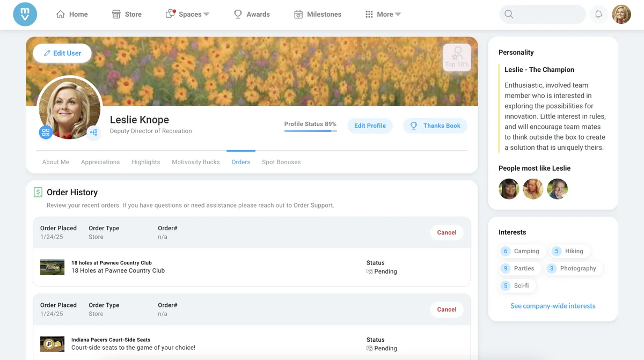Click the Spaces icon with red dot
644x360 pixels.
[171, 14]
